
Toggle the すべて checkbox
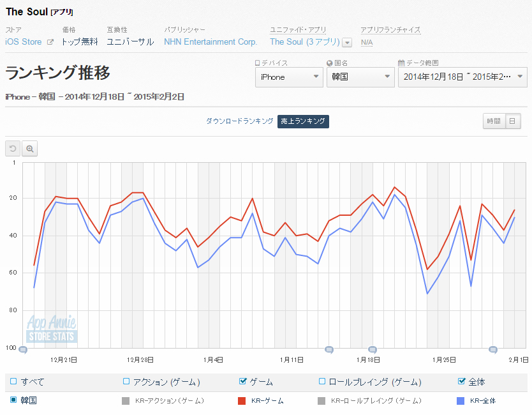[13, 381]
